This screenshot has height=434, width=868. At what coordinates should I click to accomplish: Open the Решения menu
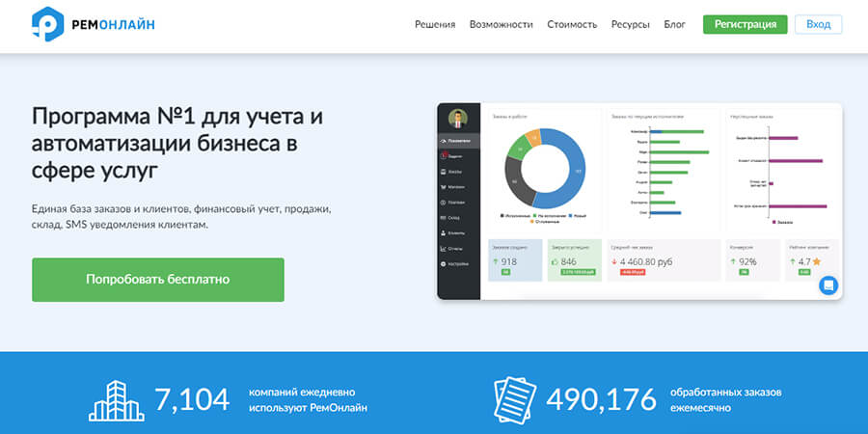pyautogui.click(x=435, y=24)
